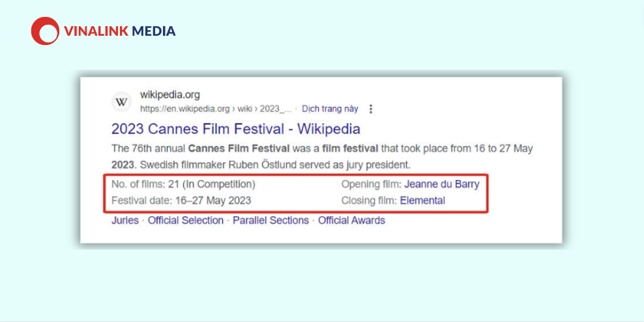Go to the Official Selection sitelink
Image resolution: width=644 pixels, height=322 pixels.
[186, 220]
